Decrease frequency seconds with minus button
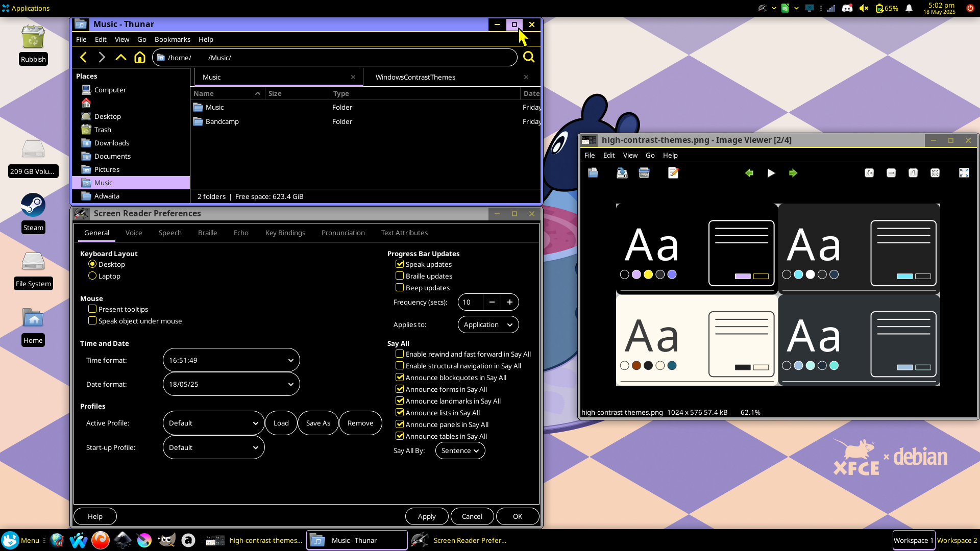Image resolution: width=980 pixels, height=551 pixels. point(492,302)
